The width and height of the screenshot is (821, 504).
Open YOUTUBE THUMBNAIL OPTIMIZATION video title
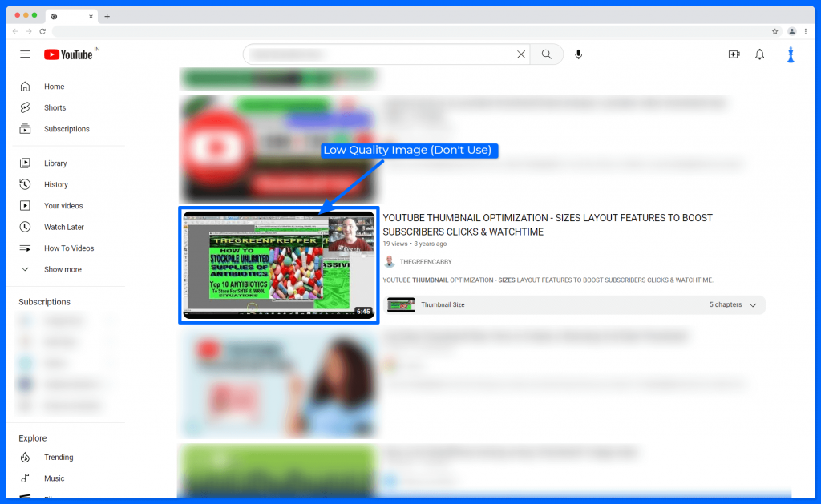click(x=547, y=224)
